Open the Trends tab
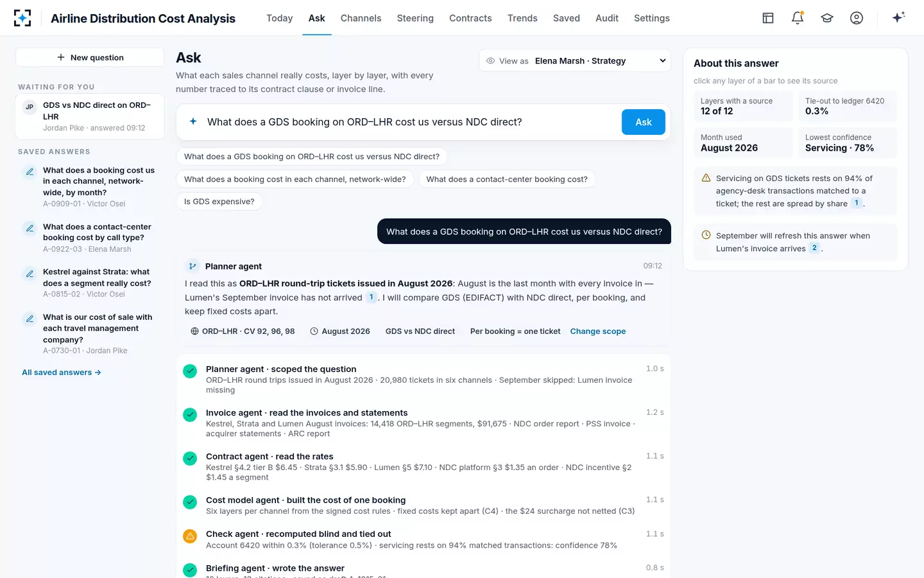This screenshot has height=578, width=924. (522, 18)
